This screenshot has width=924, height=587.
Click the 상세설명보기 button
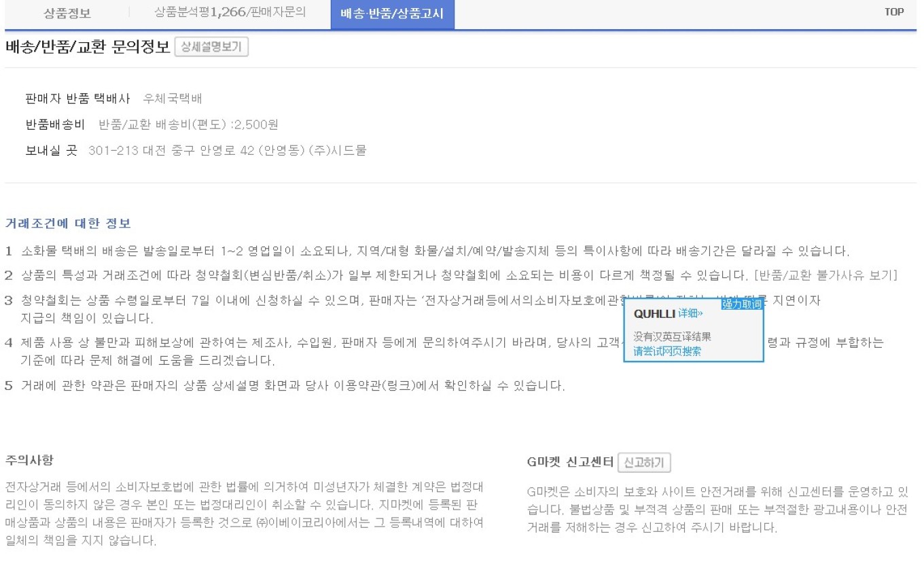point(211,47)
